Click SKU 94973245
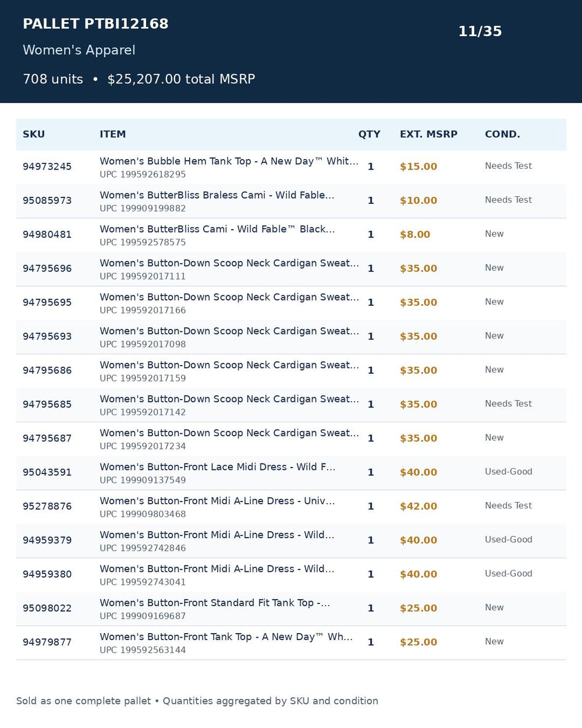582x728 pixels. (47, 167)
